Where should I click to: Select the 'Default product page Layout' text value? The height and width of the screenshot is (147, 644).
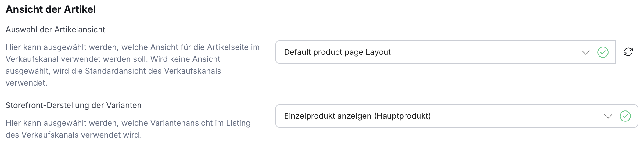pyautogui.click(x=337, y=52)
